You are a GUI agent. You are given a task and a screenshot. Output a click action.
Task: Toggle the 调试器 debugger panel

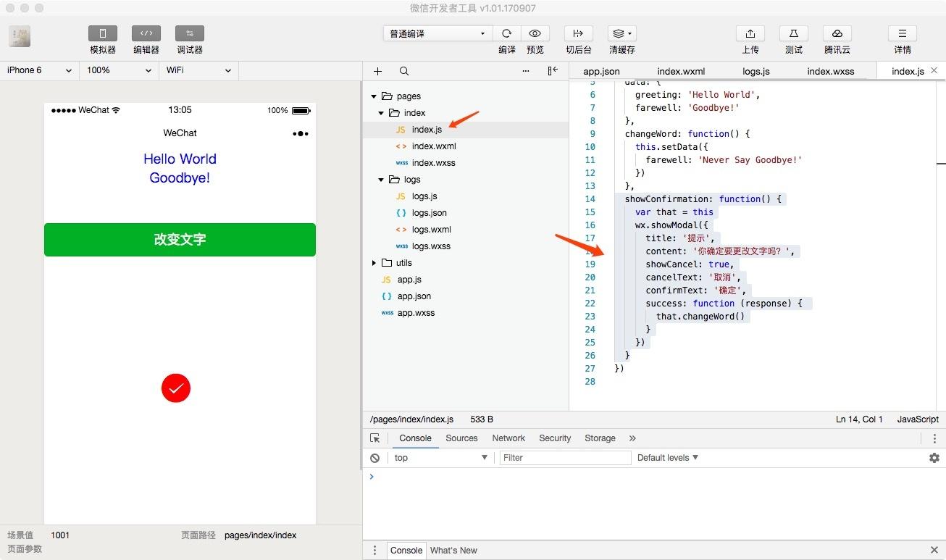(190, 34)
